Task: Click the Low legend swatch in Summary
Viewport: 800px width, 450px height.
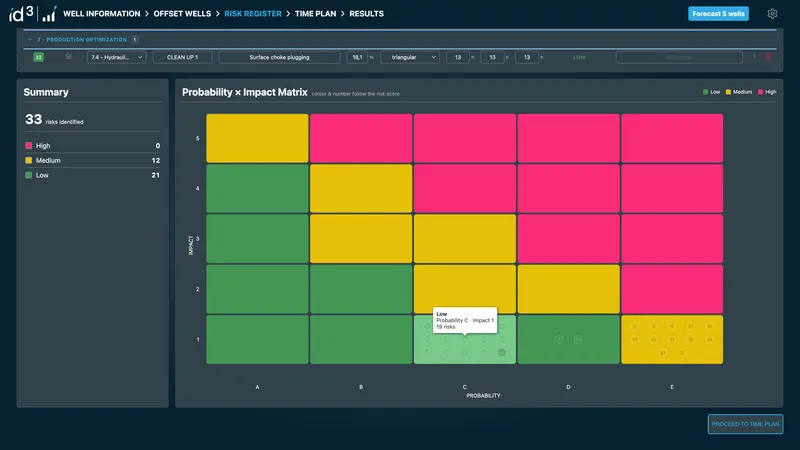Action: tap(29, 175)
